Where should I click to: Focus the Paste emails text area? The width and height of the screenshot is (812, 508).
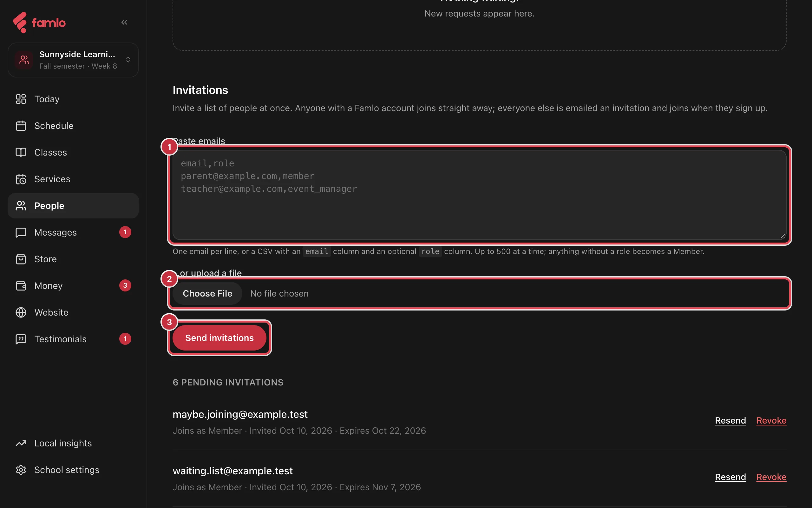pos(479,195)
